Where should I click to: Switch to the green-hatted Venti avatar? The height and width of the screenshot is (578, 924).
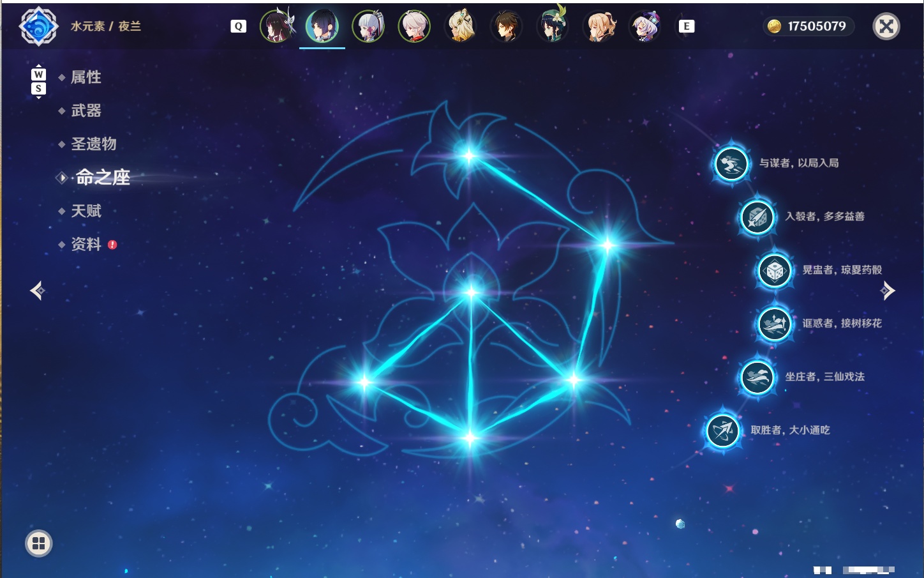tap(553, 26)
